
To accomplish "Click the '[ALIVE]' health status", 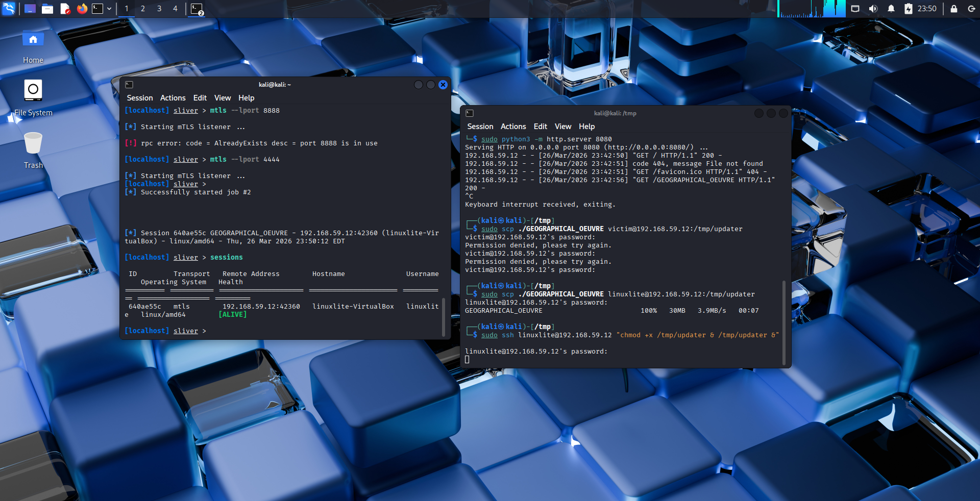I will tap(233, 315).
